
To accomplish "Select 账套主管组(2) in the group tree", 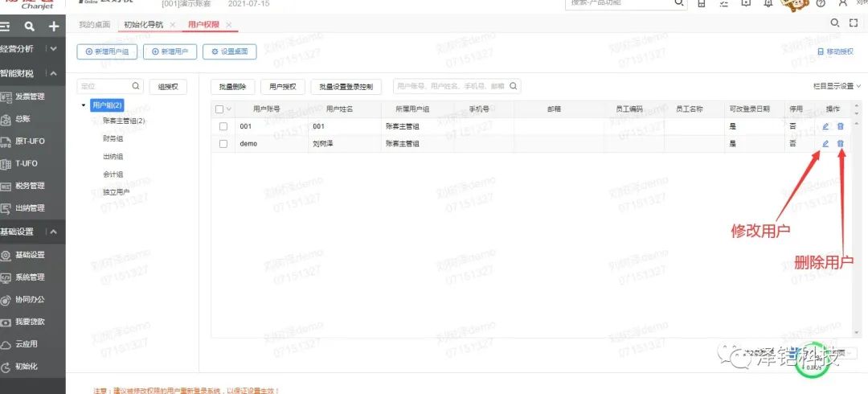I will tap(124, 121).
